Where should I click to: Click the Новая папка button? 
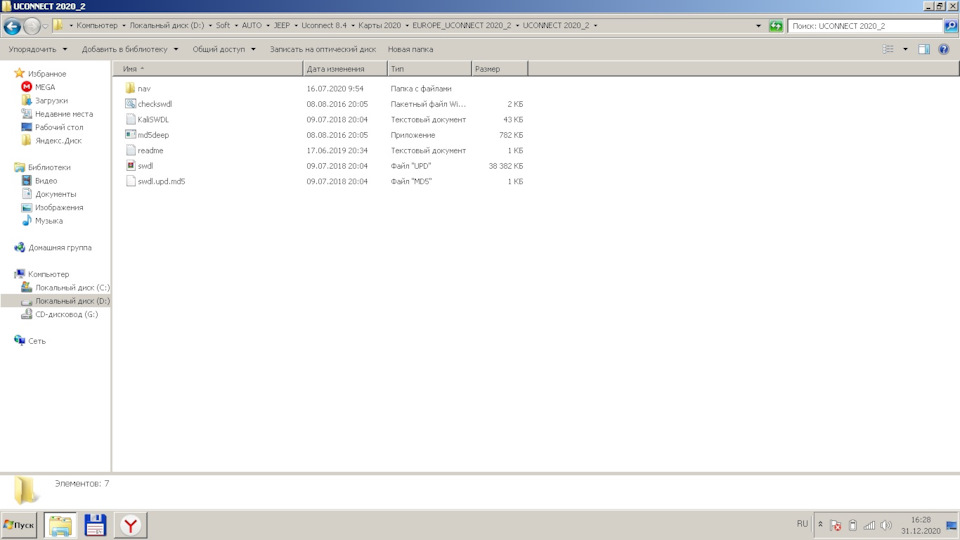410,49
